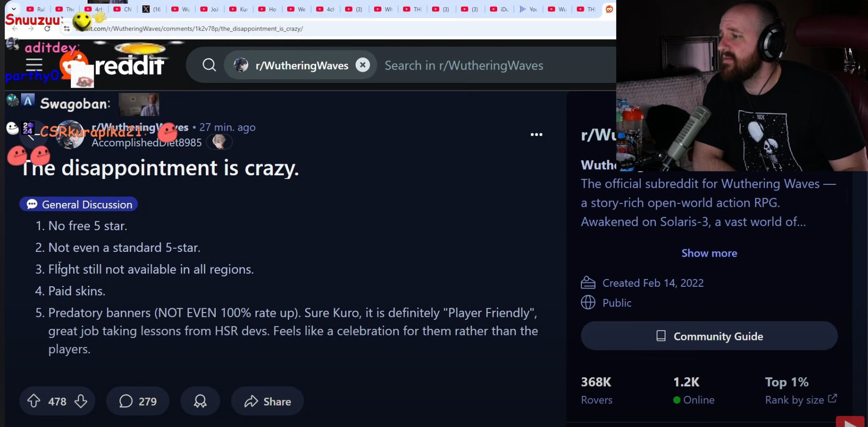Switch to the 'Rul' YouTube tab
The image size is (868, 427).
(36, 9)
